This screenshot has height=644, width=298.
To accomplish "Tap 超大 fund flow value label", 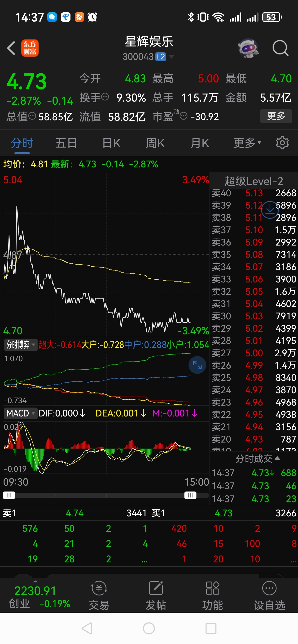I will tap(60, 345).
